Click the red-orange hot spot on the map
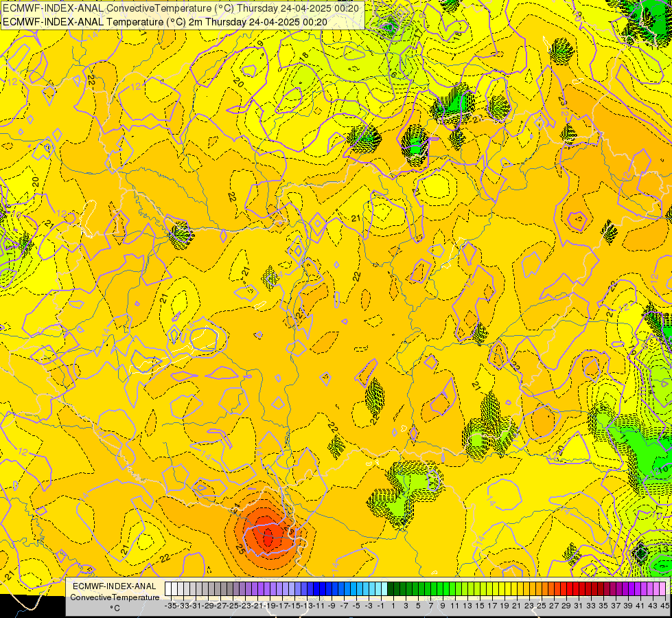Viewport: 672px width, 618px height. click(x=268, y=535)
